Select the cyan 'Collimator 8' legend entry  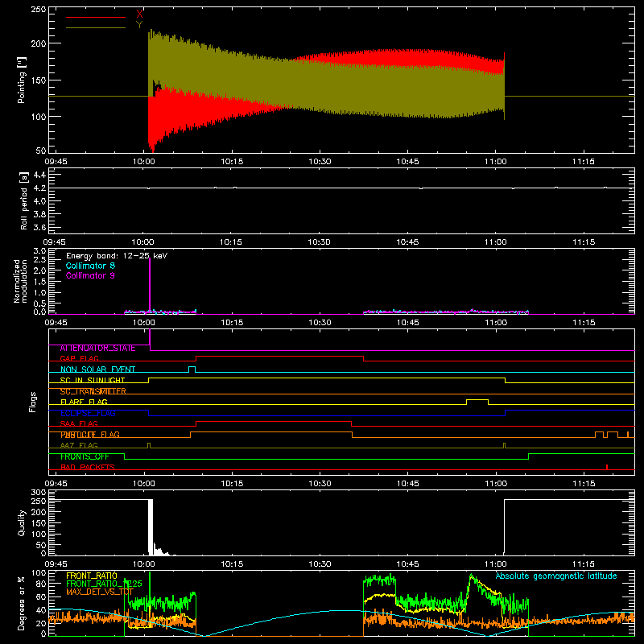(x=90, y=266)
